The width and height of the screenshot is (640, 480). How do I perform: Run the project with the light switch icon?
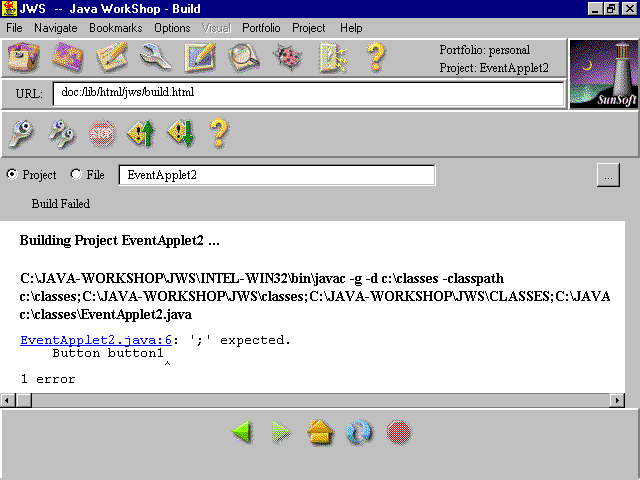(x=333, y=58)
